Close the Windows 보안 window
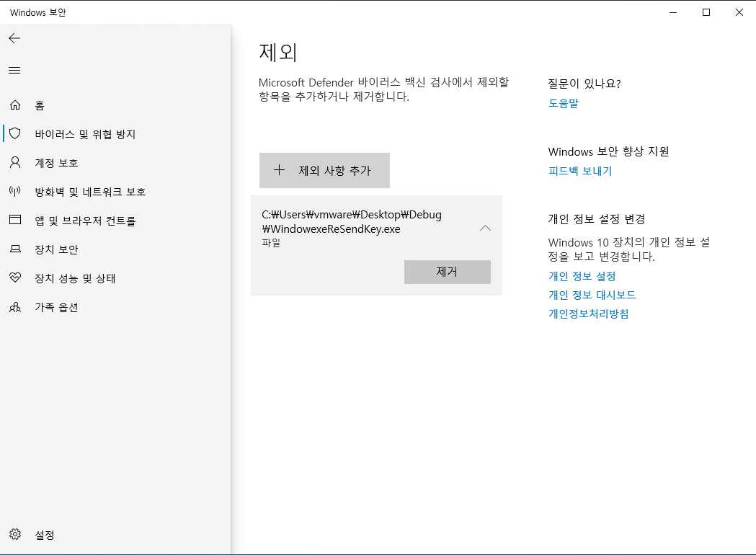756x555 pixels. coord(739,12)
